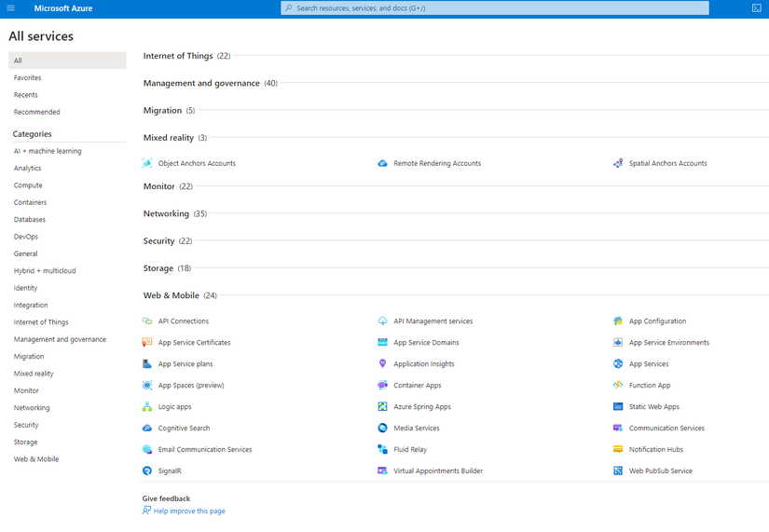Click the App Service Environments icon
The width and height of the screenshot is (769, 532).
pyautogui.click(x=618, y=342)
